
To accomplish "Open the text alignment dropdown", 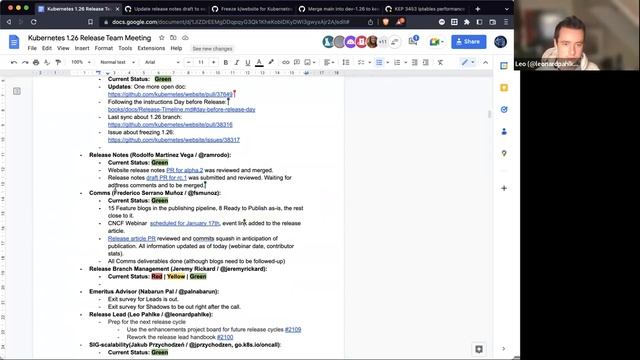I will 329,62.
